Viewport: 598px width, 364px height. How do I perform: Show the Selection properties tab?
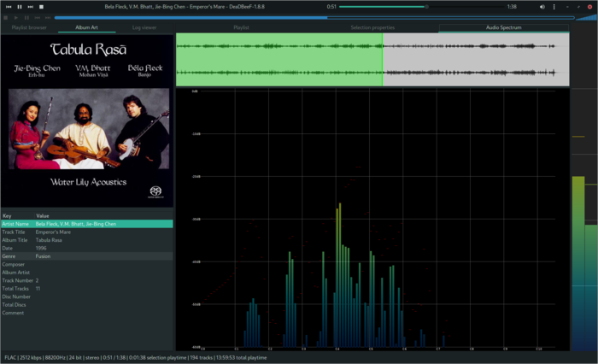(372, 27)
